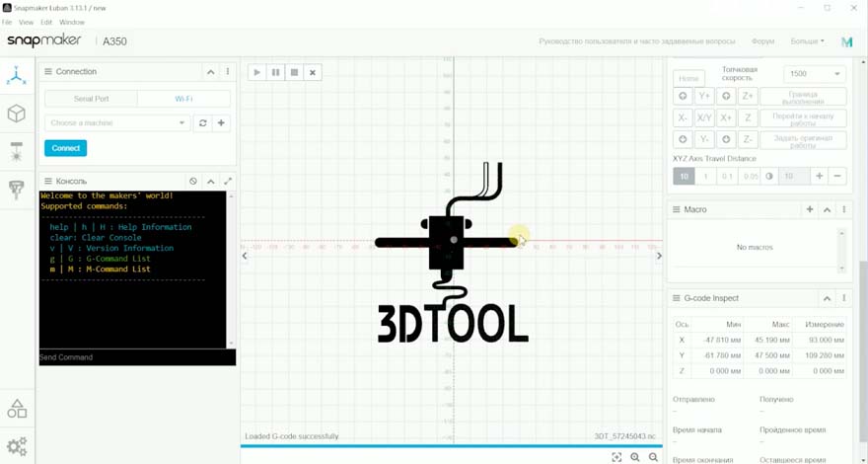Add a machine manually with plus

pos(221,123)
